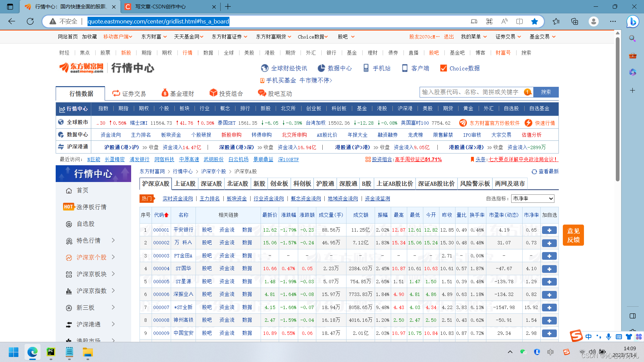The width and height of the screenshot is (644, 362).
Task: Sort the table by 最新价 column
Action: [x=270, y=215]
